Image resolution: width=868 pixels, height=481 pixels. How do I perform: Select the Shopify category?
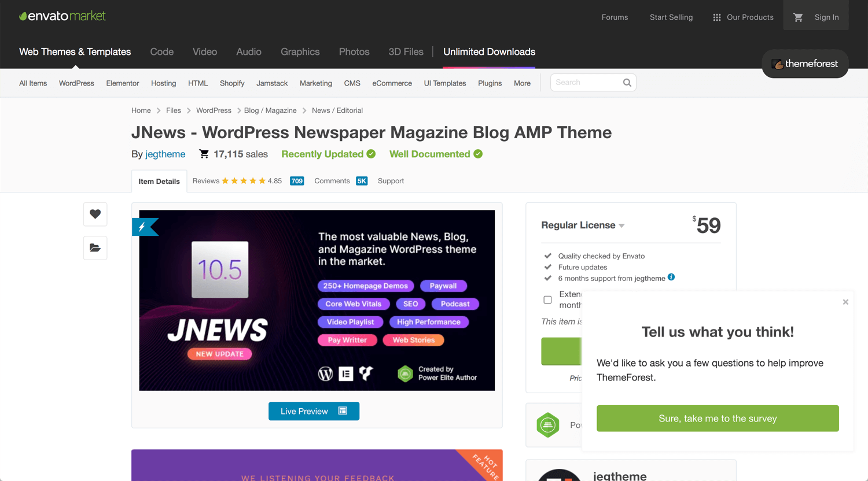coord(232,83)
